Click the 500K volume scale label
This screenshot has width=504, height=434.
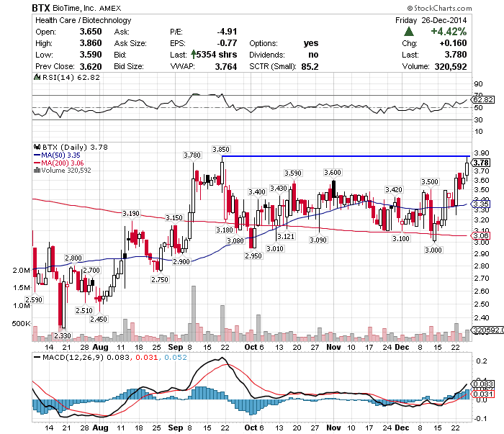(x=21, y=323)
